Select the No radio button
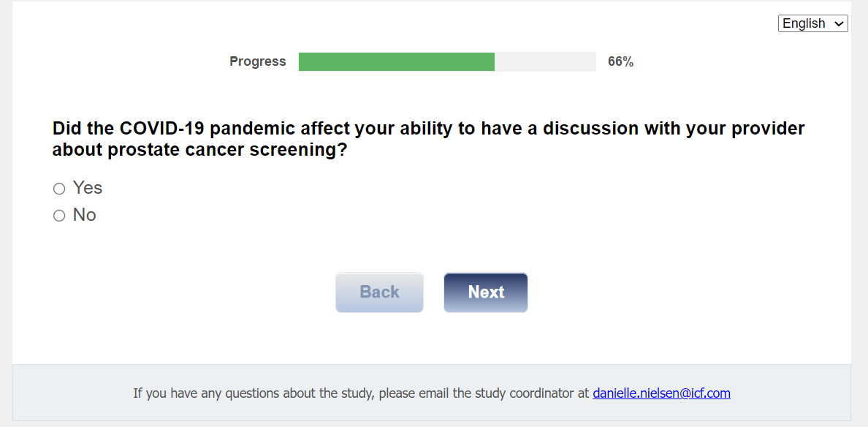This screenshot has height=427, width=868. coord(59,216)
